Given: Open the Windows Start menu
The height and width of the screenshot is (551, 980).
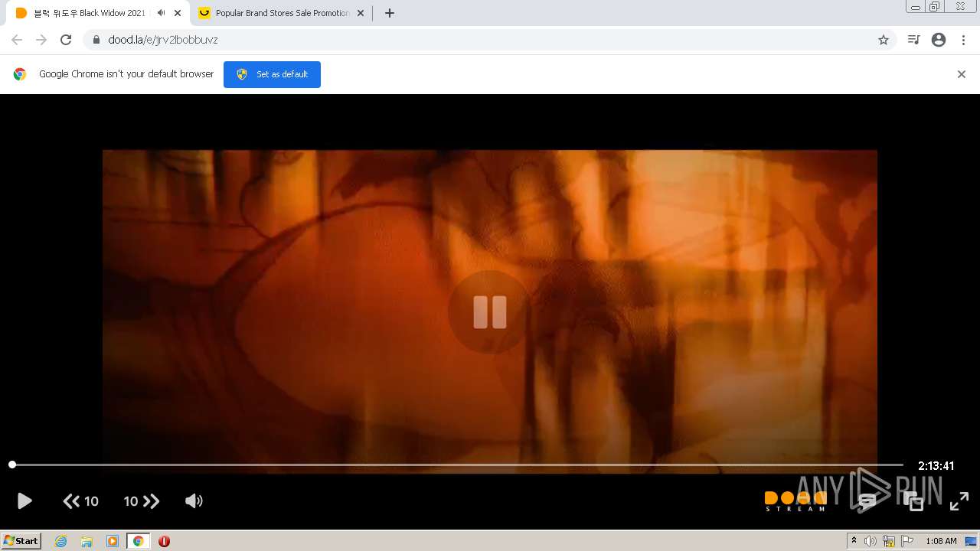Looking at the screenshot, I should pos(21,541).
